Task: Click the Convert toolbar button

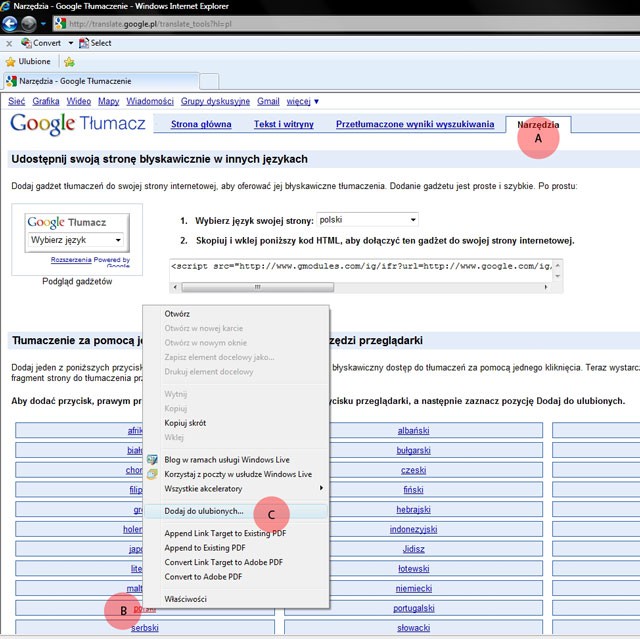Action: tap(41, 43)
